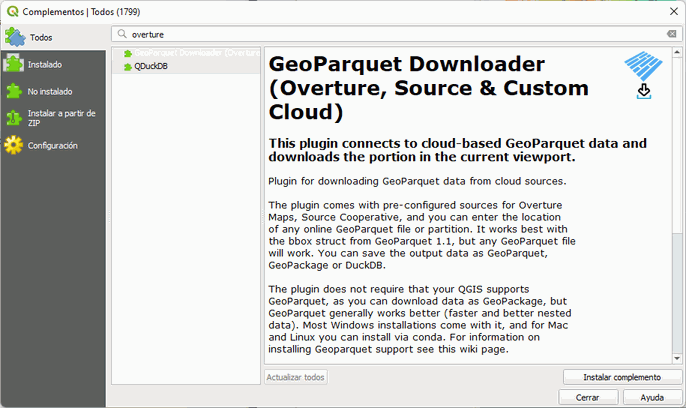Click the QDuckDB plugin icon

(x=128, y=66)
